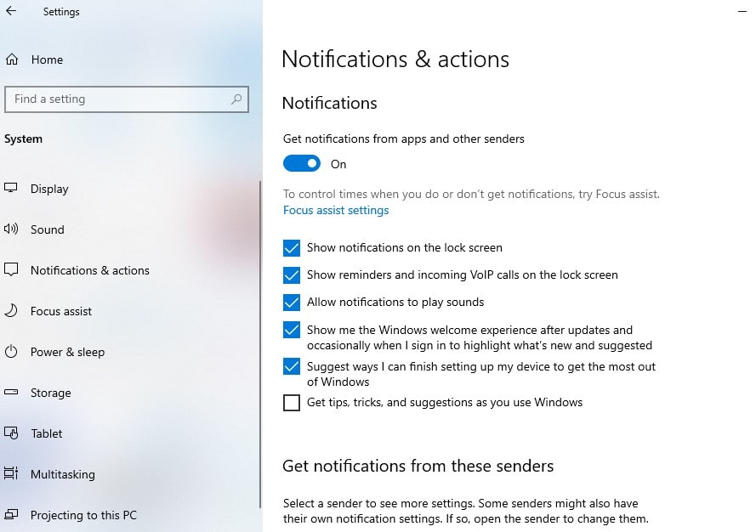Click the Settings window title text

coord(61,12)
